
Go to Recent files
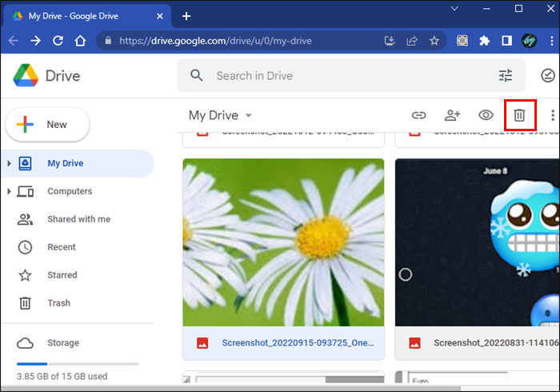[x=62, y=247]
